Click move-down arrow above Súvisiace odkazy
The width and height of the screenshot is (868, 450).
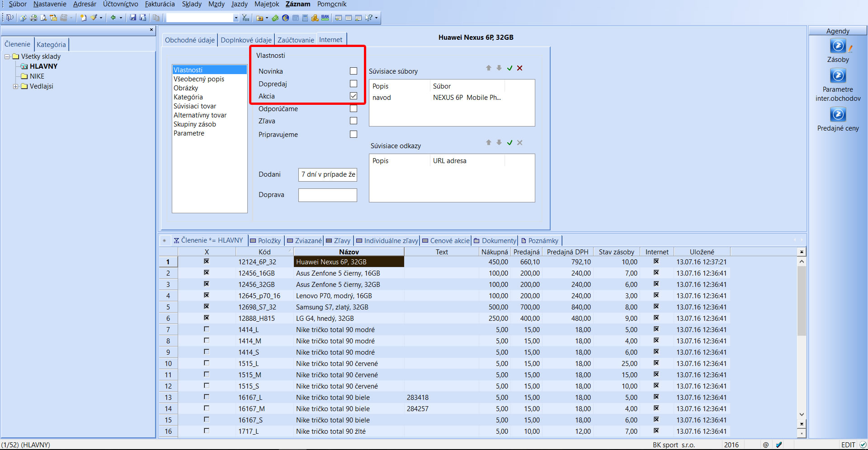point(499,143)
